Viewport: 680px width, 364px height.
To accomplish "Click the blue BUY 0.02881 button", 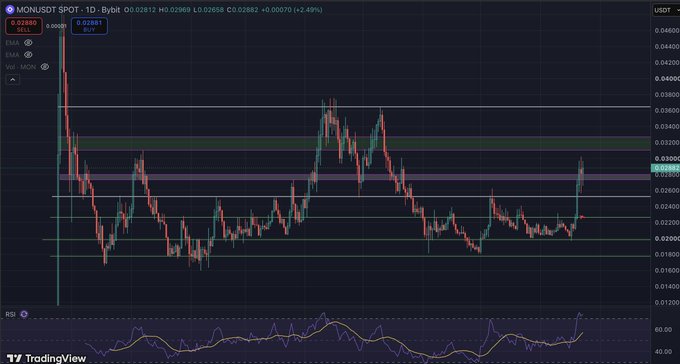I will (89, 26).
